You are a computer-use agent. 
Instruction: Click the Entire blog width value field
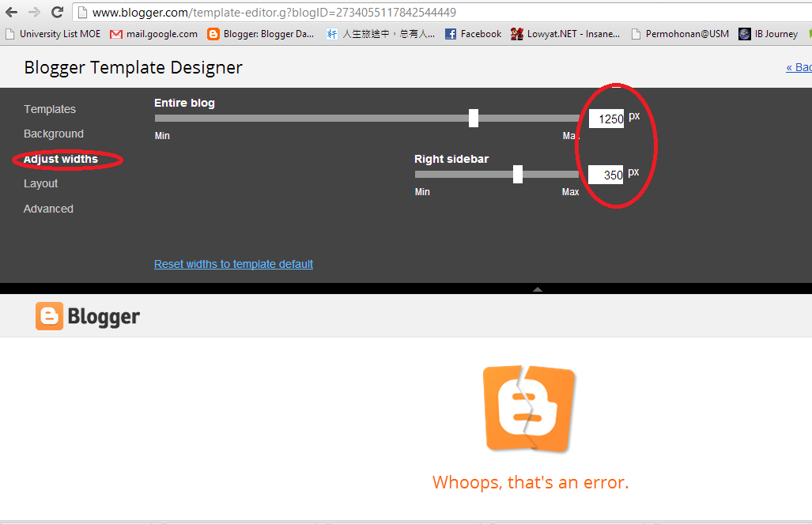606,117
